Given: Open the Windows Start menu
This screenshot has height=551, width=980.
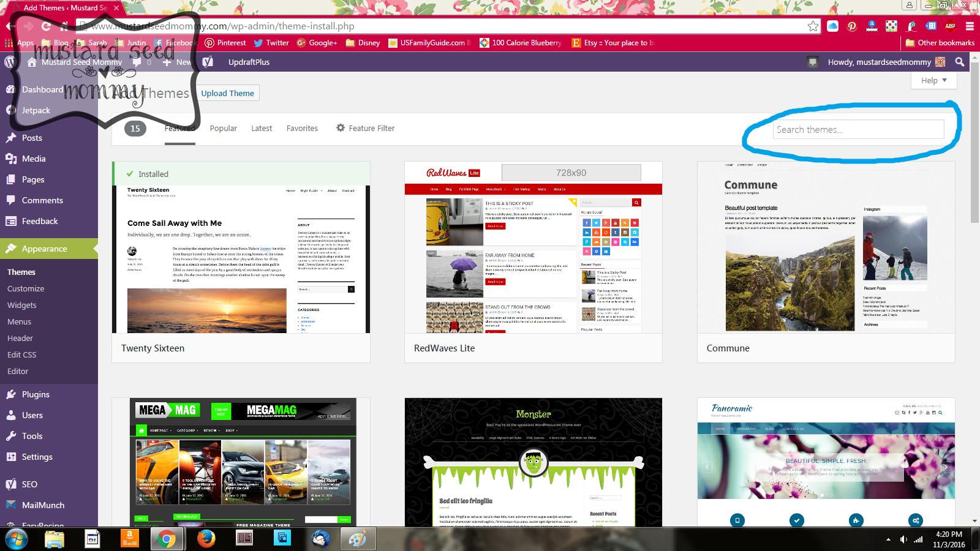Looking at the screenshot, I should (17, 539).
